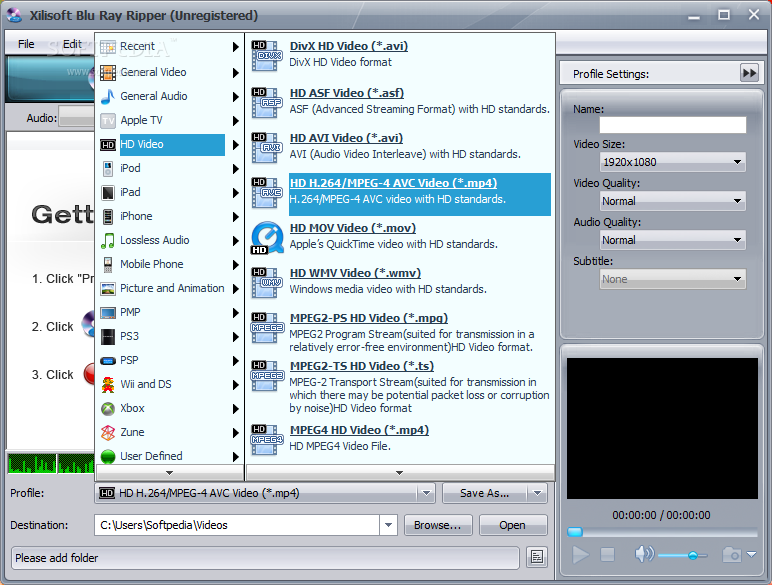Image resolution: width=772 pixels, height=585 pixels.
Task: Stop the preview playback
Action: pos(608,555)
